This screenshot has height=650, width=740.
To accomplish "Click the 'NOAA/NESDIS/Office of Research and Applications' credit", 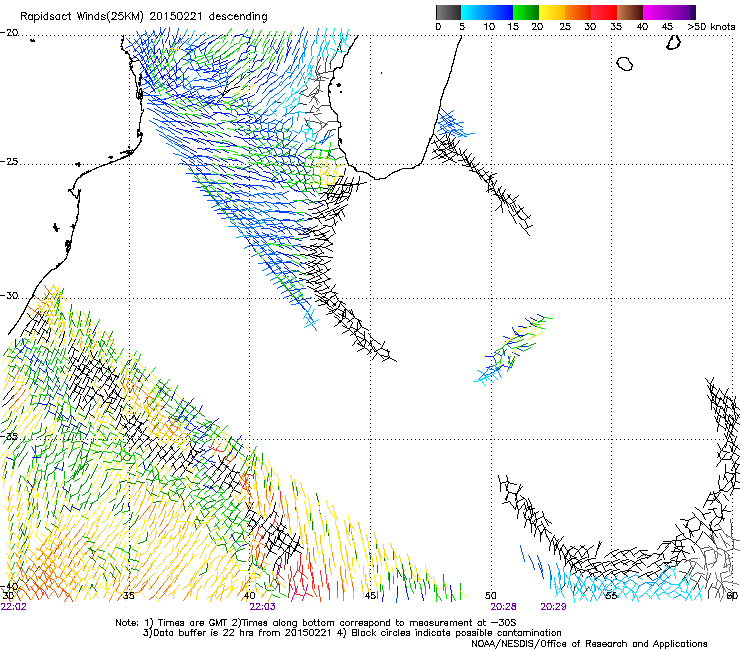I will 589,644.
